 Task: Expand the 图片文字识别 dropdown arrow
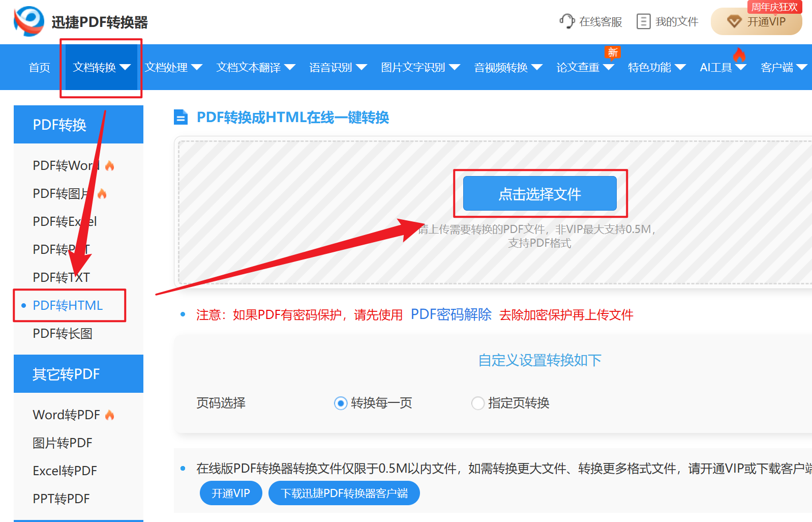point(455,67)
